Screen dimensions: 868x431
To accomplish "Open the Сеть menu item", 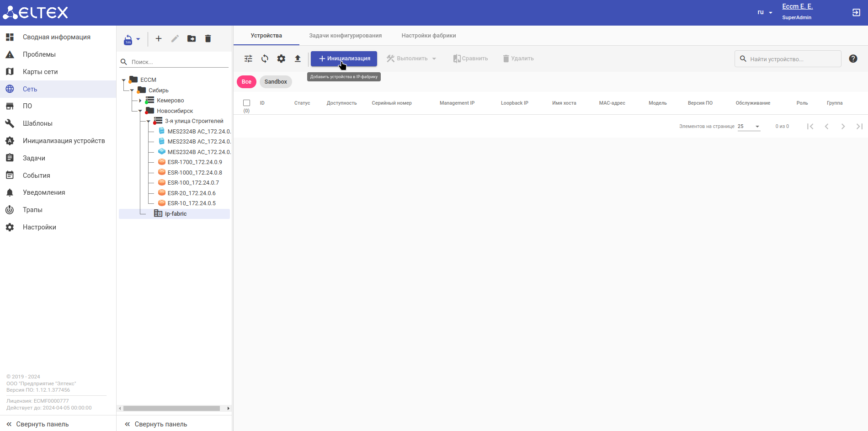I will tap(58, 89).
